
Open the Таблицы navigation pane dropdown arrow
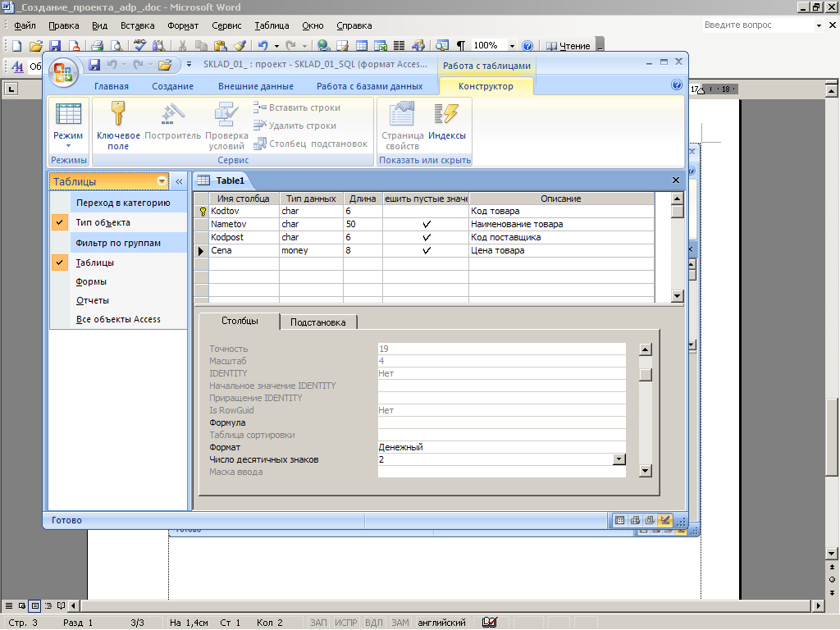coord(162,181)
